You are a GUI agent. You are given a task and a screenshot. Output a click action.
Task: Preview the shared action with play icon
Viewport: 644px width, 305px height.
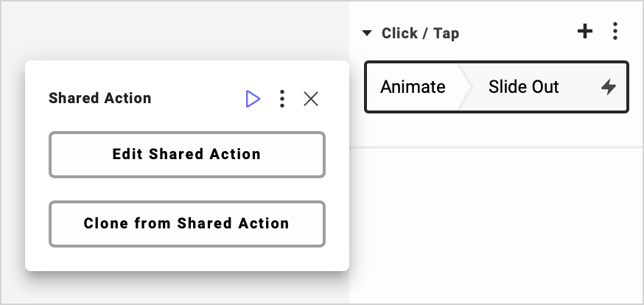pos(253,99)
